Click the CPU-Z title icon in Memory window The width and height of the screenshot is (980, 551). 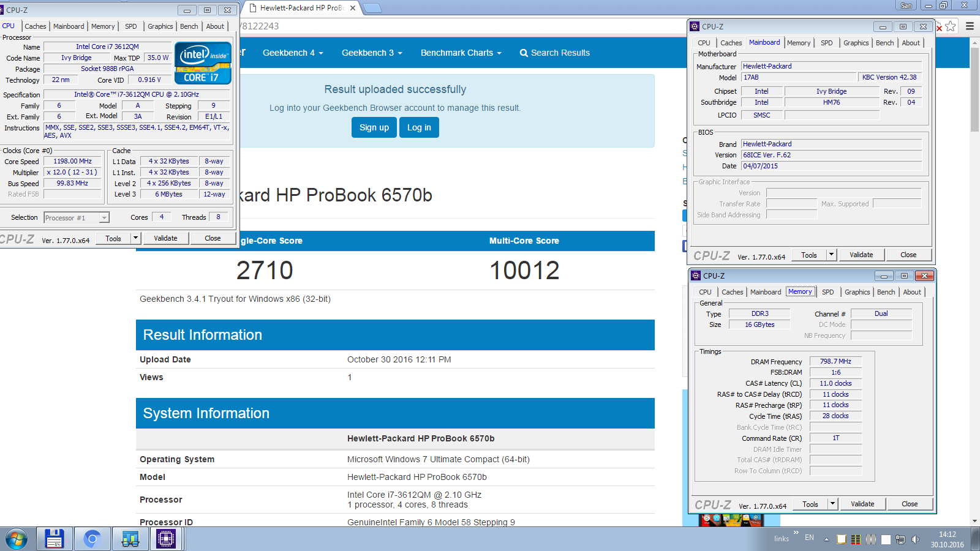pyautogui.click(x=696, y=275)
